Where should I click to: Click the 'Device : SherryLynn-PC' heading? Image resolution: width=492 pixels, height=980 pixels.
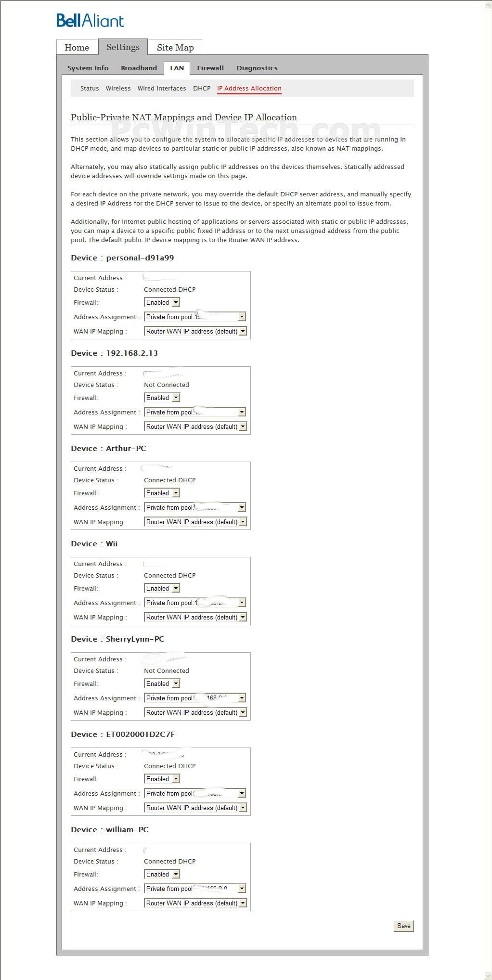coord(117,639)
